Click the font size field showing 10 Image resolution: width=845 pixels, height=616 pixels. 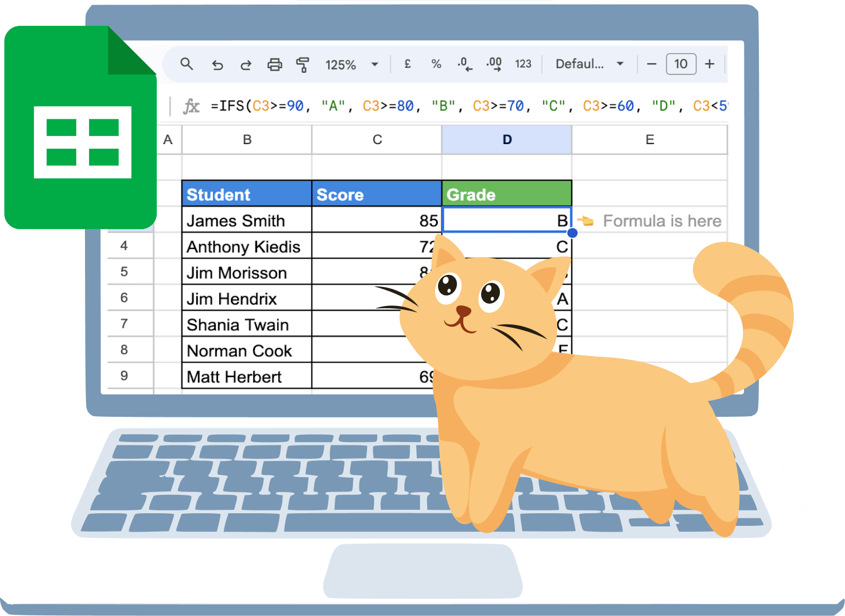[681, 64]
